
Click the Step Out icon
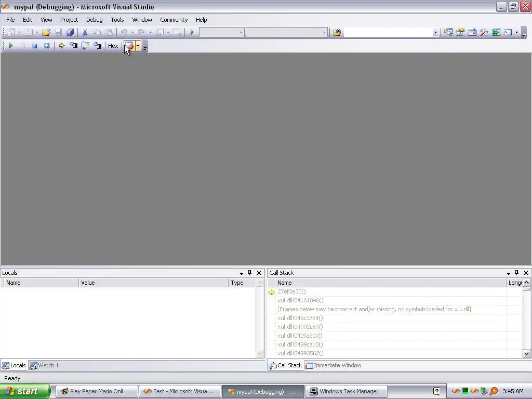click(x=97, y=46)
